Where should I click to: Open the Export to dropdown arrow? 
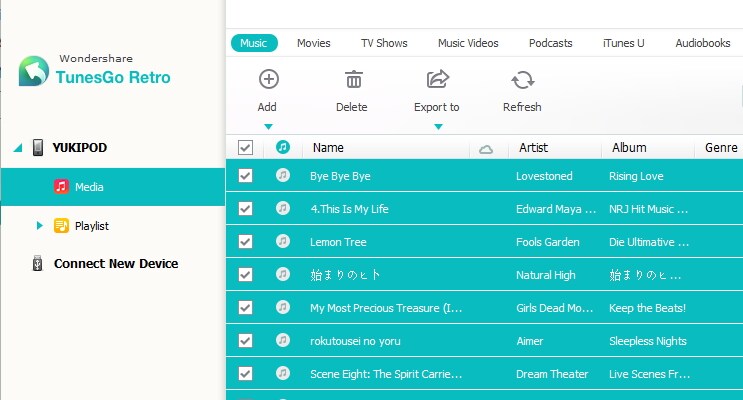pyautogui.click(x=438, y=127)
